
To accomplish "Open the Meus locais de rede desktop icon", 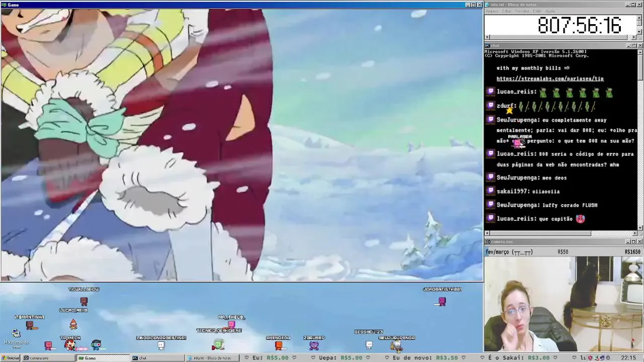I will coord(16,338).
